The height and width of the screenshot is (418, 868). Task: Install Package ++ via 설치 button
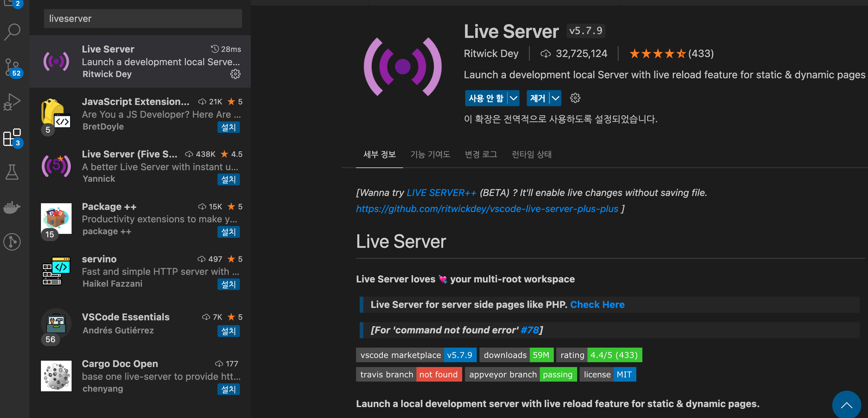[228, 232]
